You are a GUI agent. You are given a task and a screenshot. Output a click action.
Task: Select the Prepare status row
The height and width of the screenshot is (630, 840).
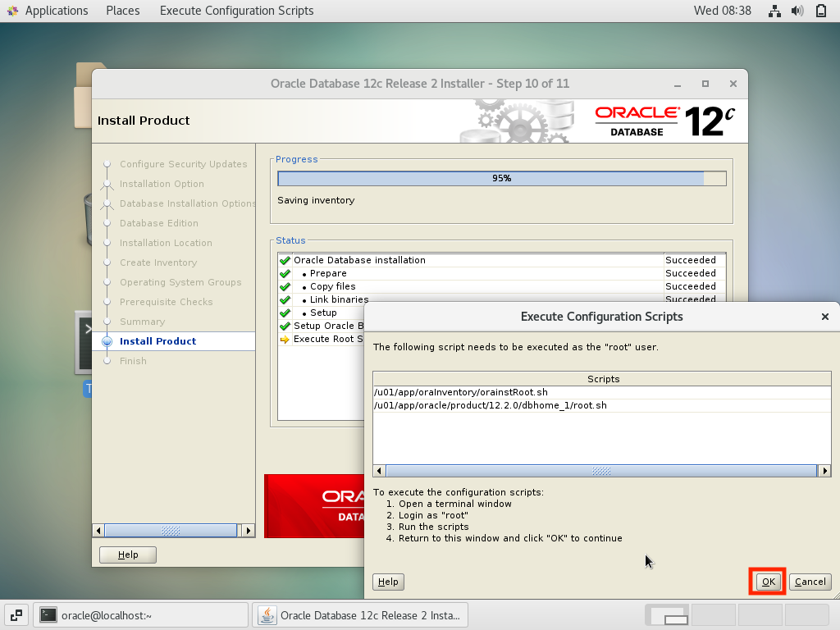point(502,273)
